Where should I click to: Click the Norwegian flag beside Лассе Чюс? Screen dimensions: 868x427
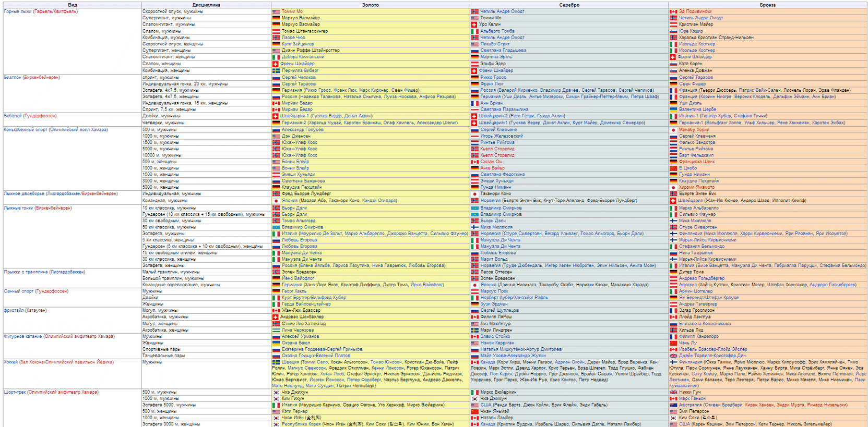pyautogui.click(x=276, y=38)
